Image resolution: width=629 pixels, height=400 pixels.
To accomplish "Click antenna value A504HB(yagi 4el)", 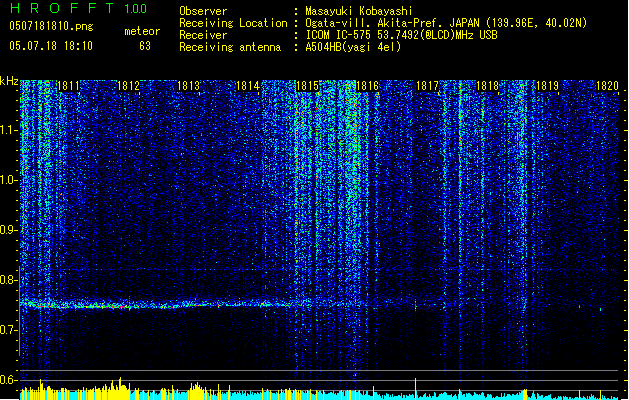I will pos(353,47).
